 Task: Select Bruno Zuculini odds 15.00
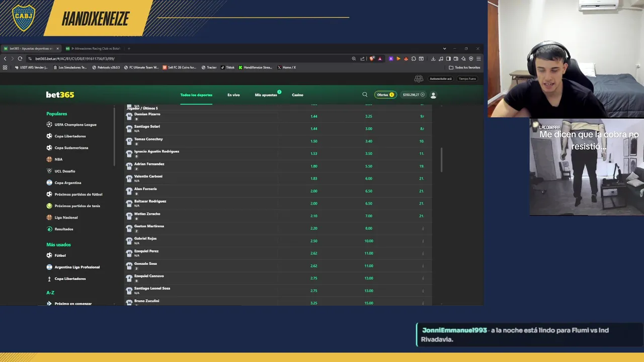(x=369, y=303)
